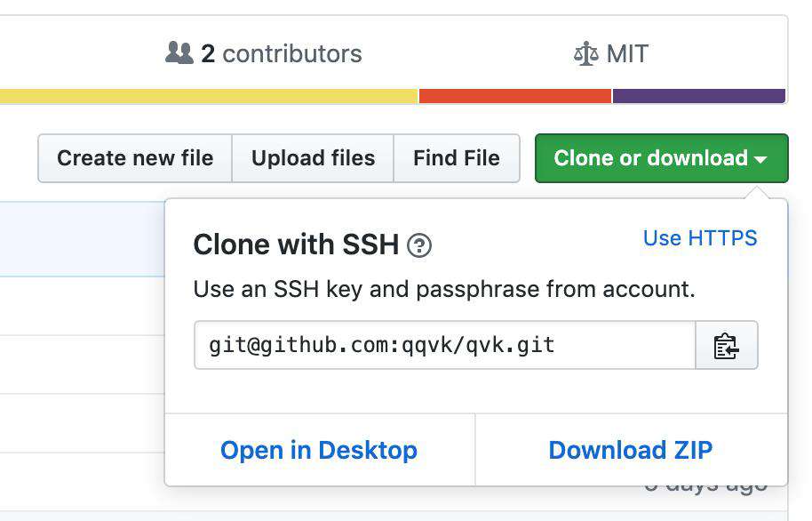Create a new file in repository
The width and height of the screenshot is (812, 521).
click(x=135, y=158)
